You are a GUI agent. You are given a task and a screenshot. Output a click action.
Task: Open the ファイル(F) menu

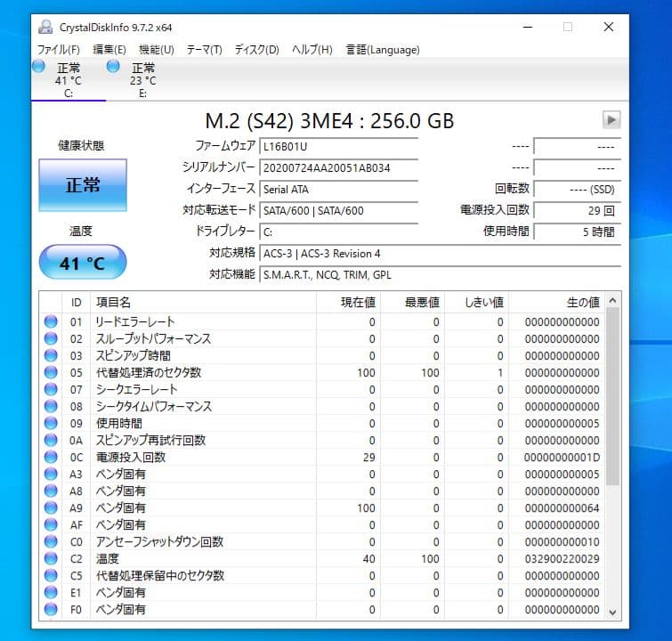(x=58, y=50)
